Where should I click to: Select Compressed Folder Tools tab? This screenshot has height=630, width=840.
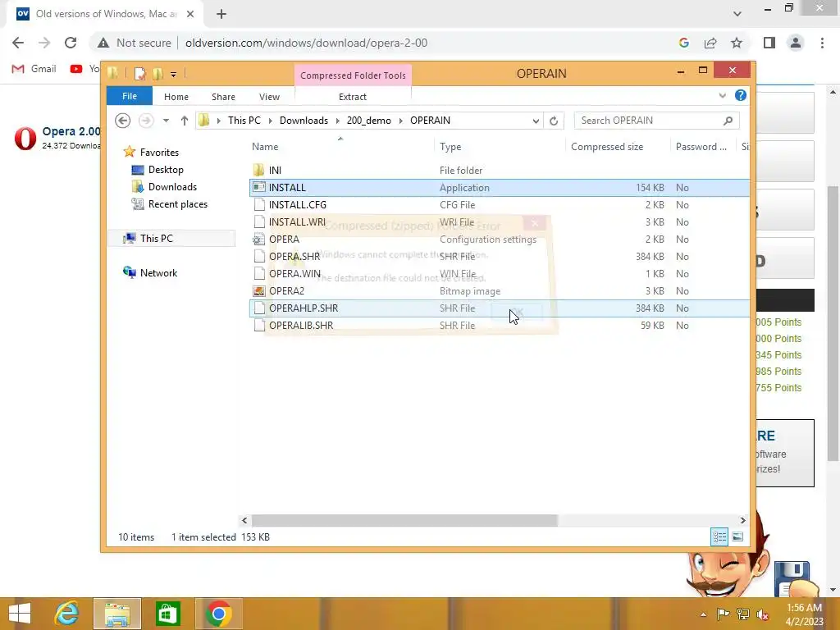pyautogui.click(x=353, y=75)
